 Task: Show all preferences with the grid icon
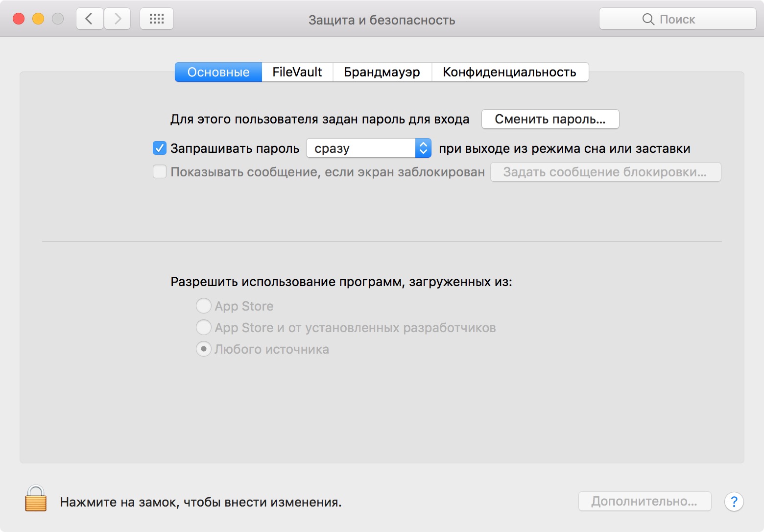pyautogui.click(x=157, y=19)
